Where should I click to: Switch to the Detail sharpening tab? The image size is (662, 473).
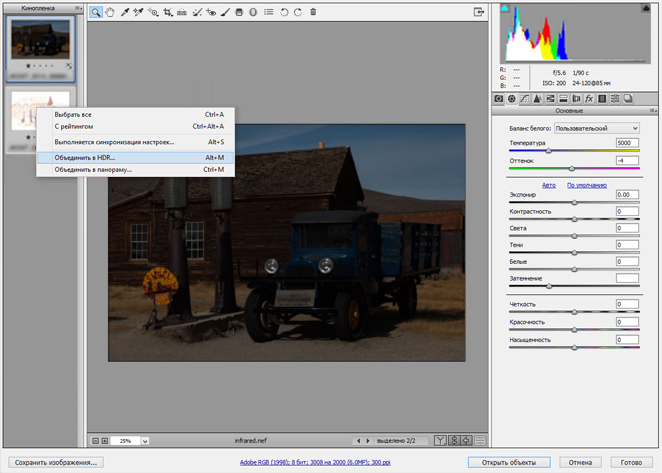537,99
